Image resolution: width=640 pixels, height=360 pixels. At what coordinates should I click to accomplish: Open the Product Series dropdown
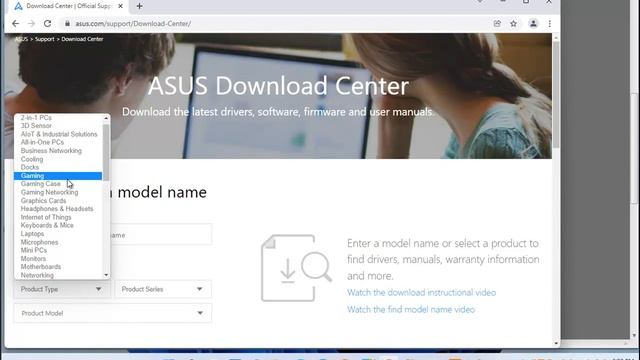coord(163,289)
